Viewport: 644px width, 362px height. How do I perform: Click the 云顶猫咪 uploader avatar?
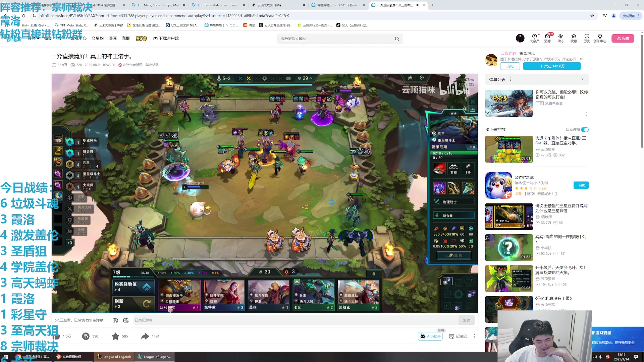pos(491,60)
